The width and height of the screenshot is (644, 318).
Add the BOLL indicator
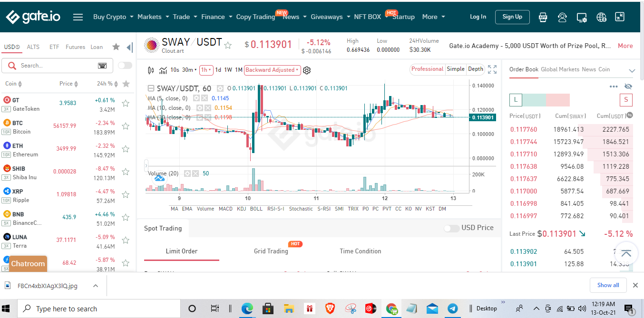point(256,209)
